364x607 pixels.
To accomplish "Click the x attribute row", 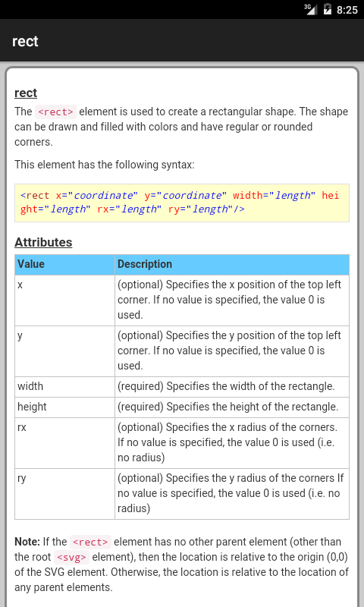I will [182, 300].
